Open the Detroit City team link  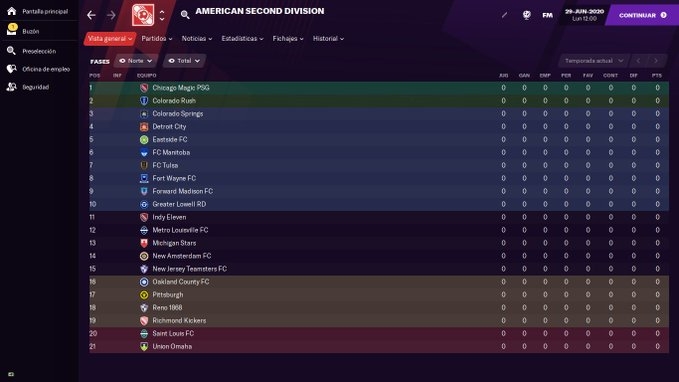(x=169, y=126)
